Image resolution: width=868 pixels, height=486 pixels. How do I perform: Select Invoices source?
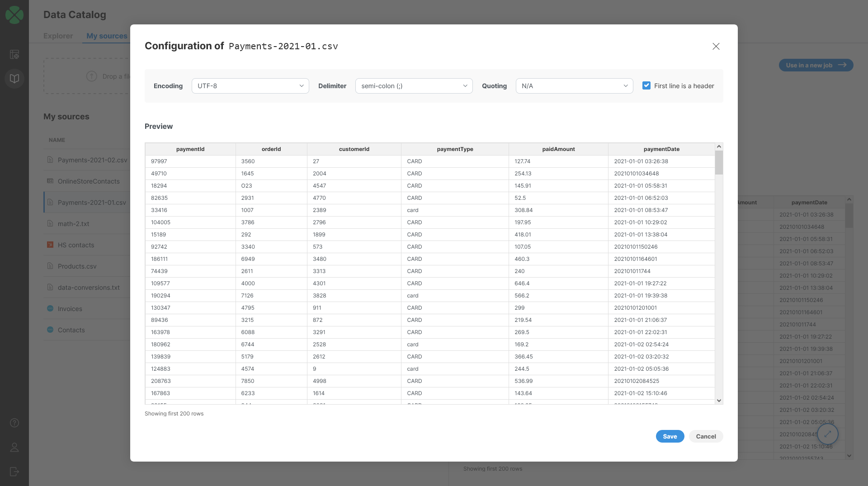pyautogui.click(x=70, y=309)
